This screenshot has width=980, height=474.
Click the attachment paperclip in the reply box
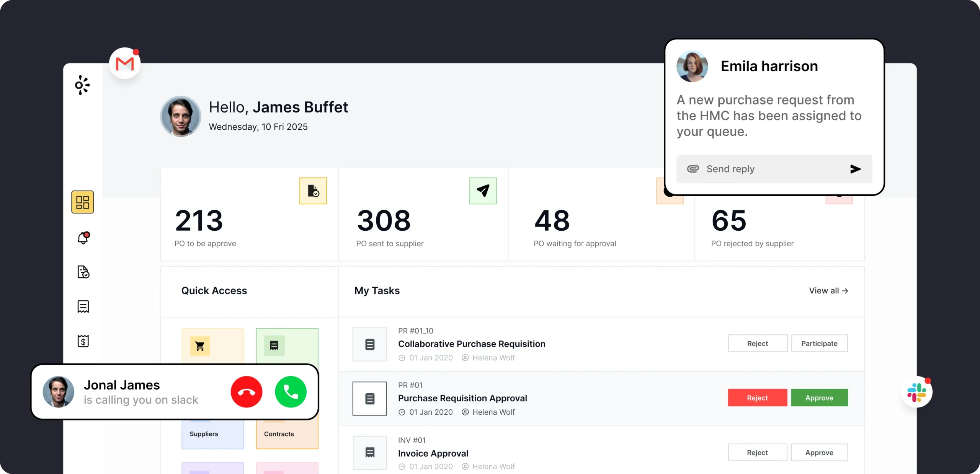[x=693, y=169]
